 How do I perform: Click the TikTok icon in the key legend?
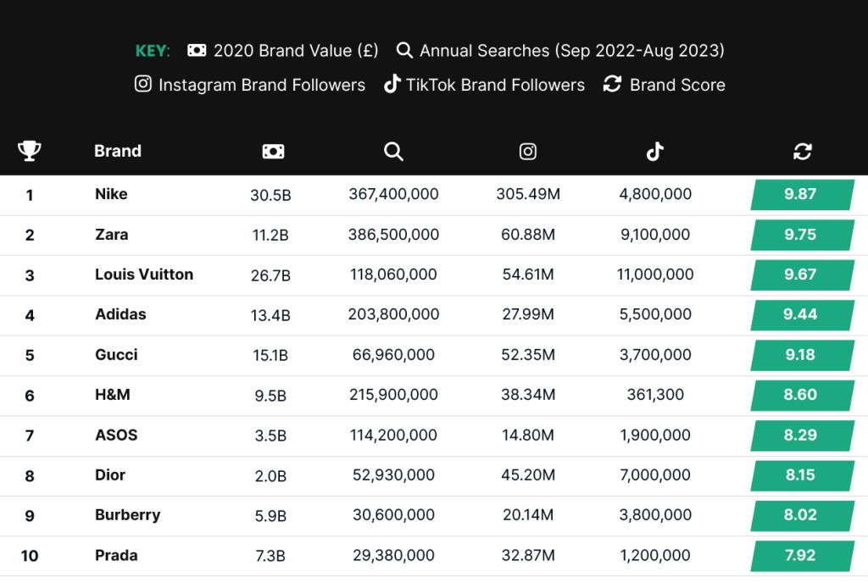coord(392,84)
